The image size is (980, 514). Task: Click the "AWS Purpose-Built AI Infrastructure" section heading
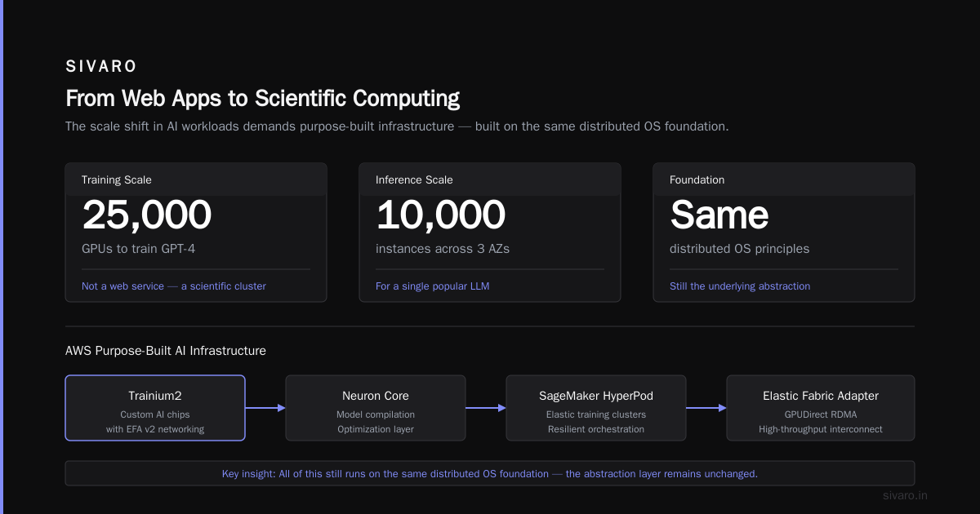(166, 351)
